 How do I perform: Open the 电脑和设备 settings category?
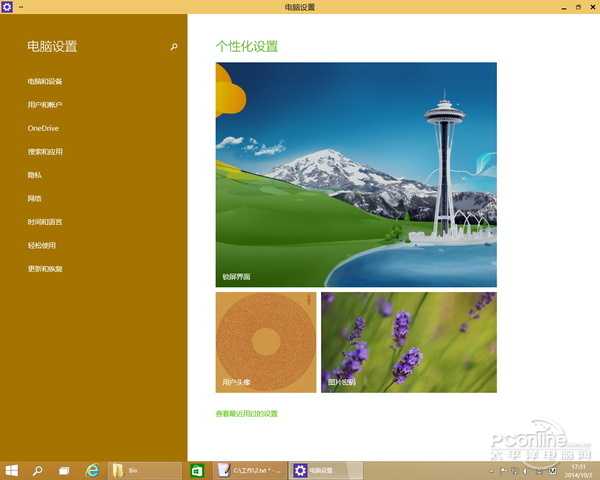[45, 81]
